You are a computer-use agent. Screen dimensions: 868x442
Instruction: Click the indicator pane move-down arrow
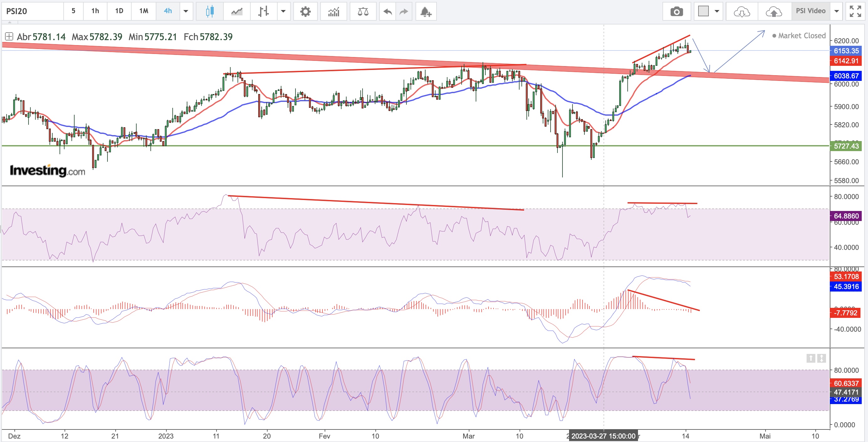tap(822, 358)
